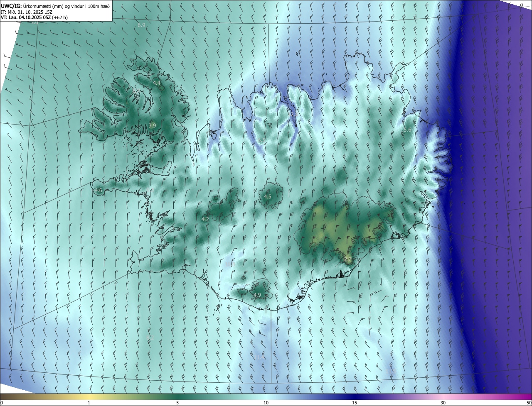Click the 4.9 value label near the south coast
Viewport: 532px width, 406px height.
coord(257,295)
